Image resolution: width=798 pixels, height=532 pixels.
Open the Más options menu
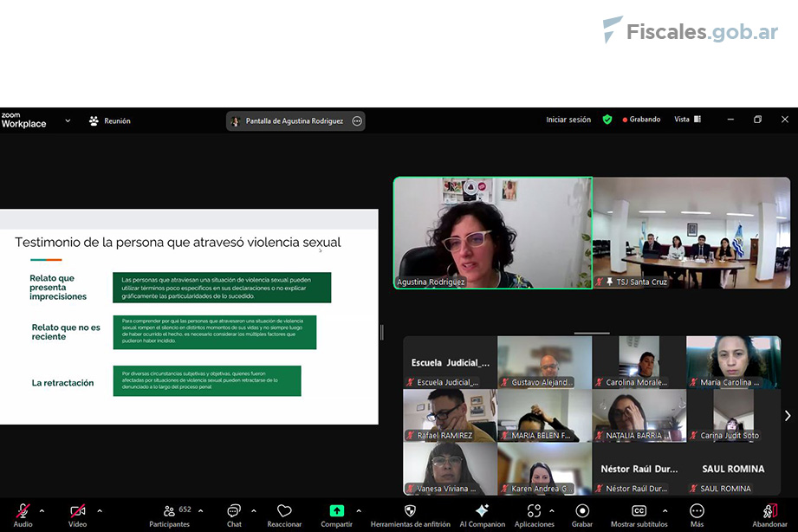697,511
